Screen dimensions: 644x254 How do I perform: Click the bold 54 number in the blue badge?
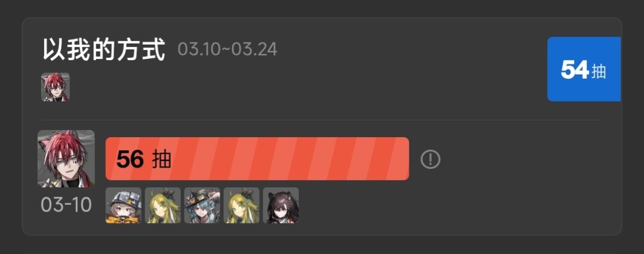575,70
